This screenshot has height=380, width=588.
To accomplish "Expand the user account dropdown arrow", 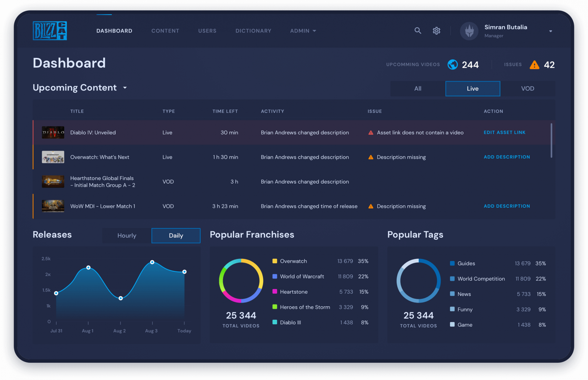I will [x=551, y=31].
